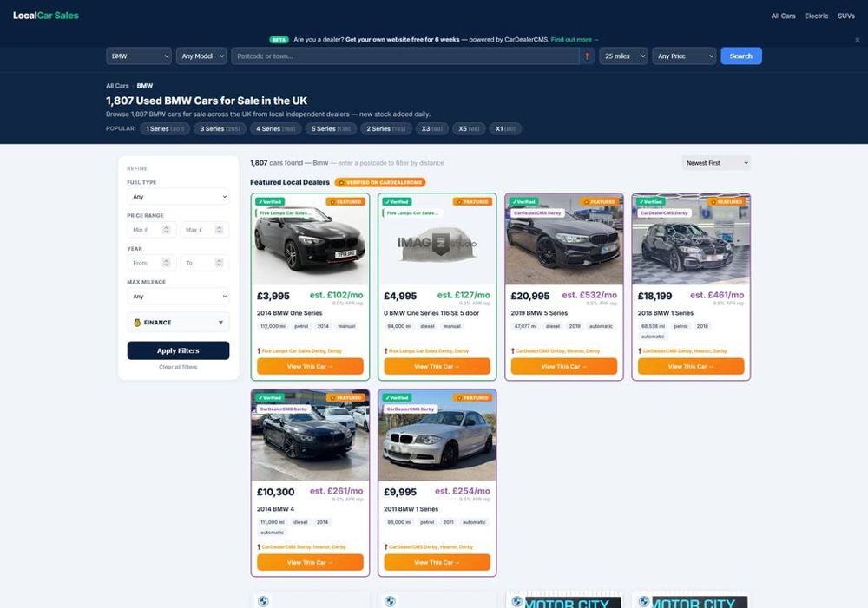
Task: Select the 1 Series popular chip
Action: 165,129
